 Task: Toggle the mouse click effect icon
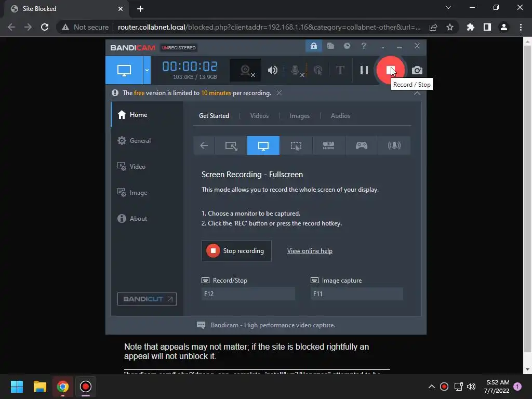pyautogui.click(x=318, y=70)
